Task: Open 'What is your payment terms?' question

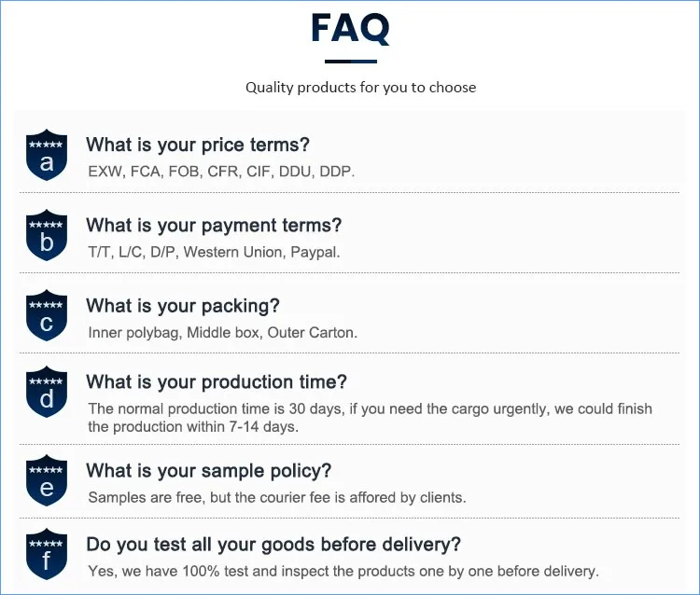Action: click(214, 225)
